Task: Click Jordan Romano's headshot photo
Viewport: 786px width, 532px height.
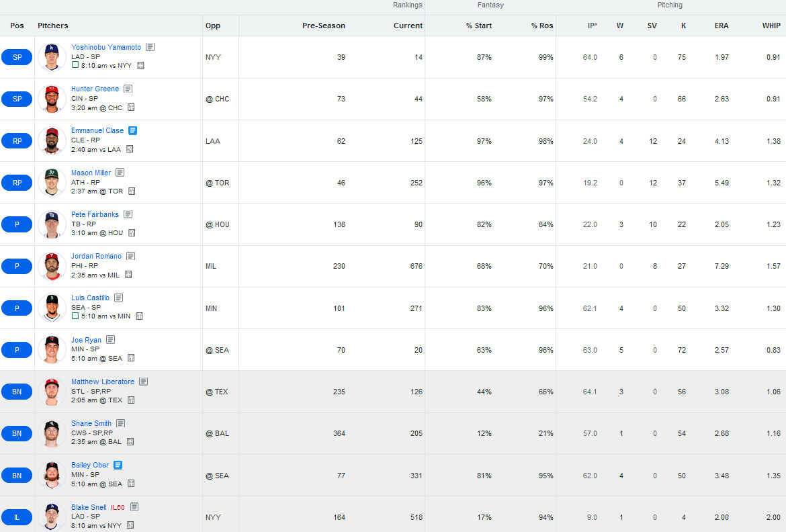Action: (x=52, y=266)
